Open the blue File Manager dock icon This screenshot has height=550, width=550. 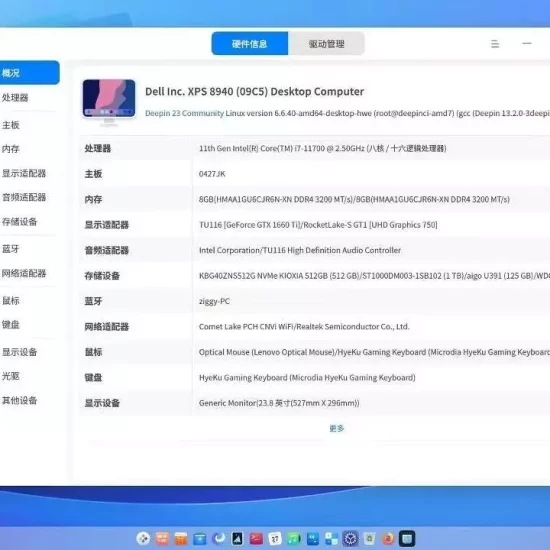click(200, 538)
